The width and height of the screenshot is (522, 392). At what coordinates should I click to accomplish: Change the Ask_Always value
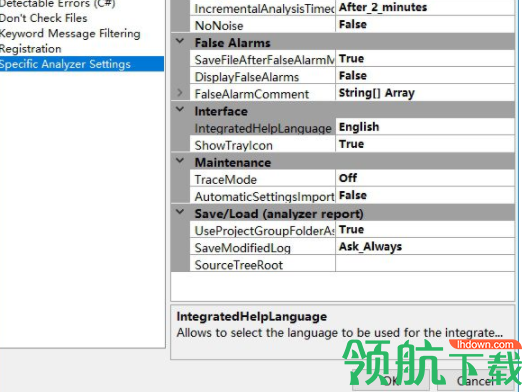tap(425, 247)
